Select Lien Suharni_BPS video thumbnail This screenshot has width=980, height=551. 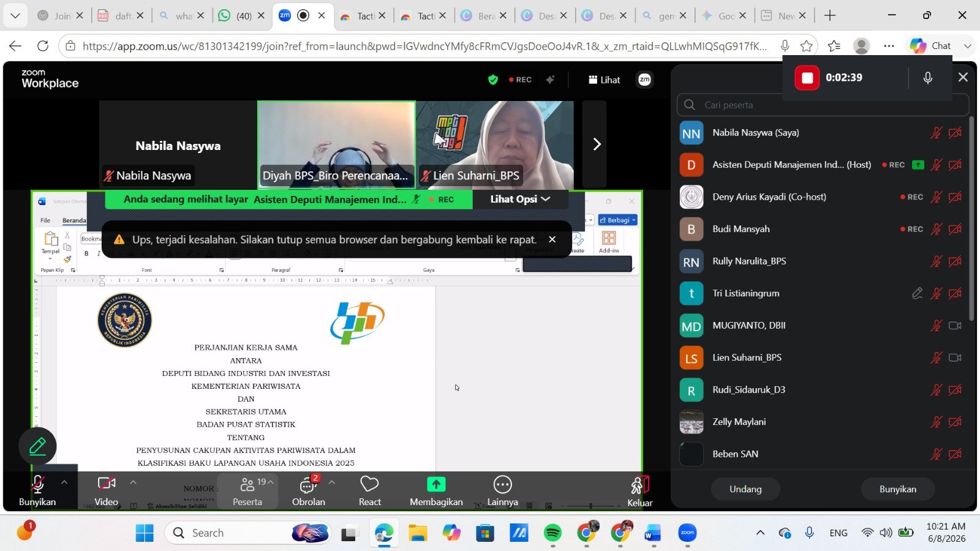coord(495,144)
